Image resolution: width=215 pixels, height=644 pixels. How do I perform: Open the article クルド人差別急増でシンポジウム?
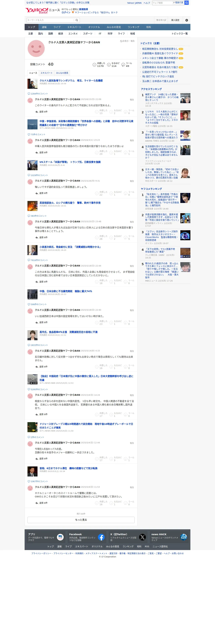[x=71, y=81]
